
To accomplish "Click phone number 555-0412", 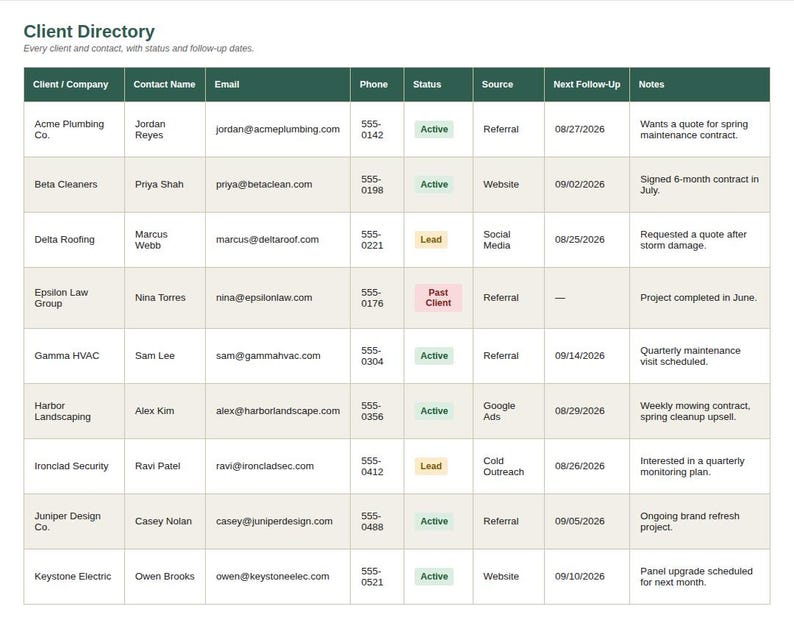I will point(372,466).
